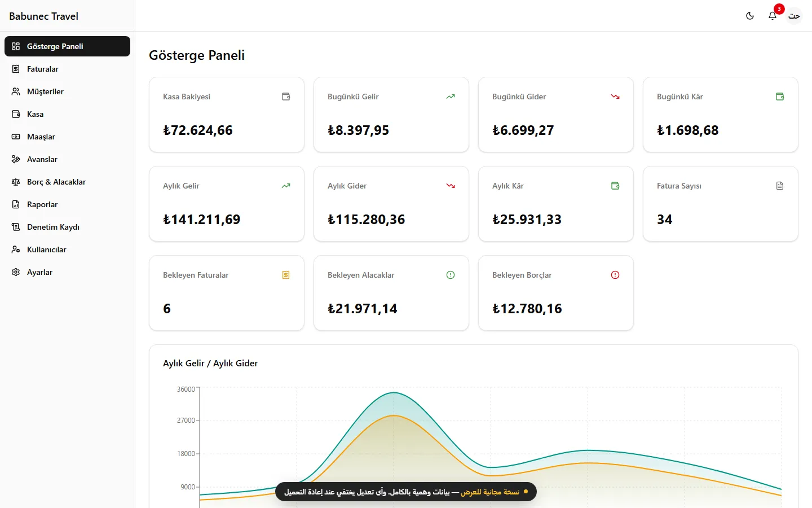Click the Arabic demo notice toast
The width and height of the screenshot is (812, 508).
click(x=406, y=492)
